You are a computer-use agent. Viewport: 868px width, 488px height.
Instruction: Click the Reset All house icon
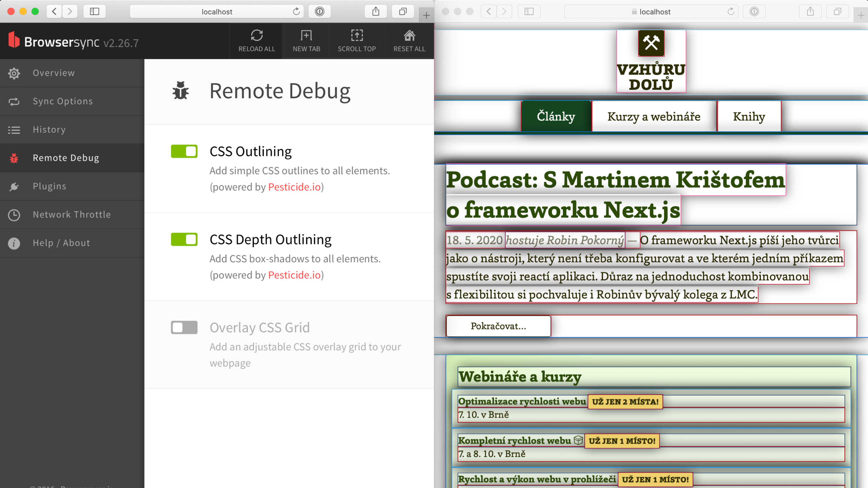[409, 35]
